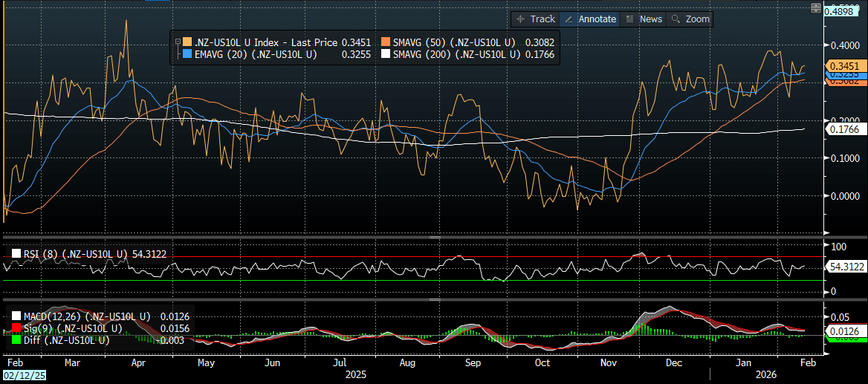Click the 54.3122 RSI axis tag
The height and width of the screenshot is (384, 868).
tap(846, 266)
